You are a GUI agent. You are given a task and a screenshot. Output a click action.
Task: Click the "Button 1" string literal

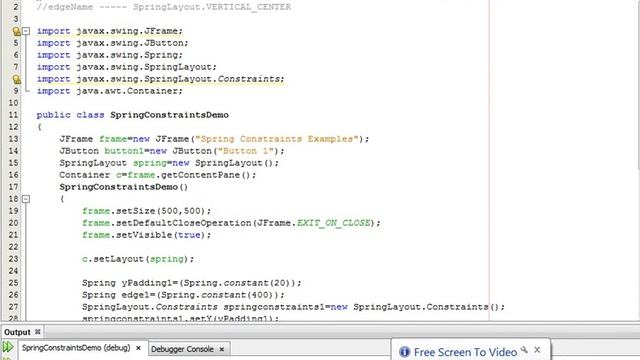[x=245, y=151]
